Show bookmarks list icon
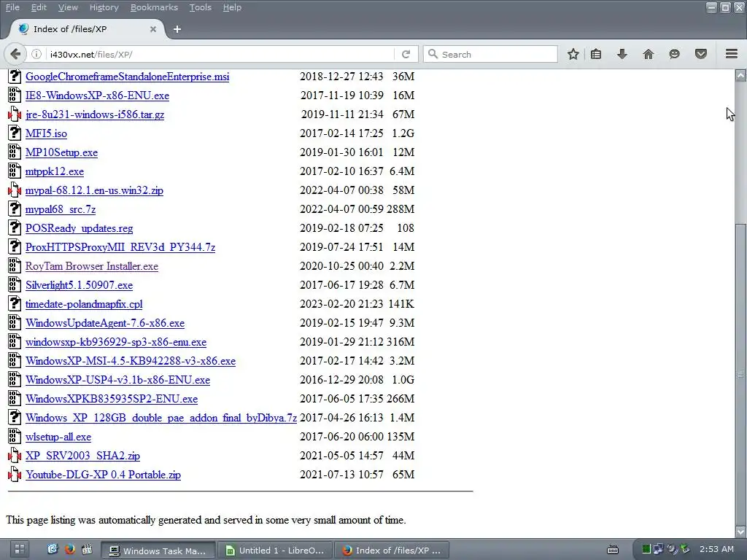The height and width of the screenshot is (560, 747). tap(595, 54)
